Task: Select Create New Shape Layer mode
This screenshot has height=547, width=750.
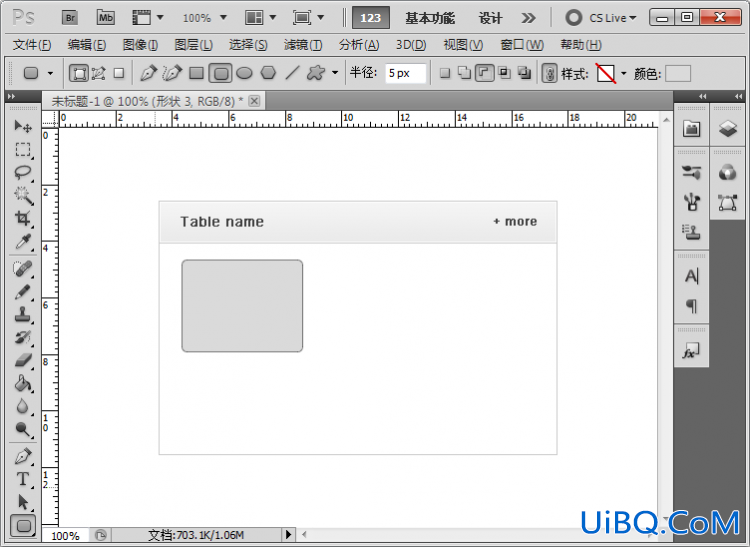Action: tap(445, 73)
